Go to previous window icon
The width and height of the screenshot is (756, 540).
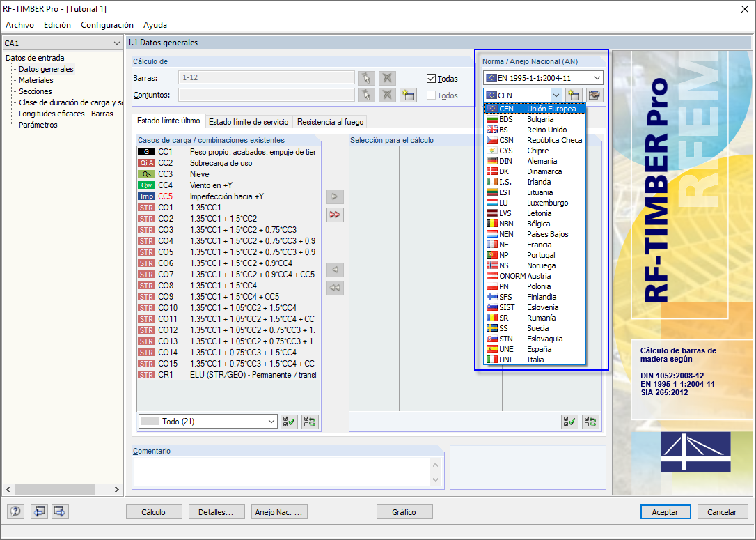(x=39, y=511)
